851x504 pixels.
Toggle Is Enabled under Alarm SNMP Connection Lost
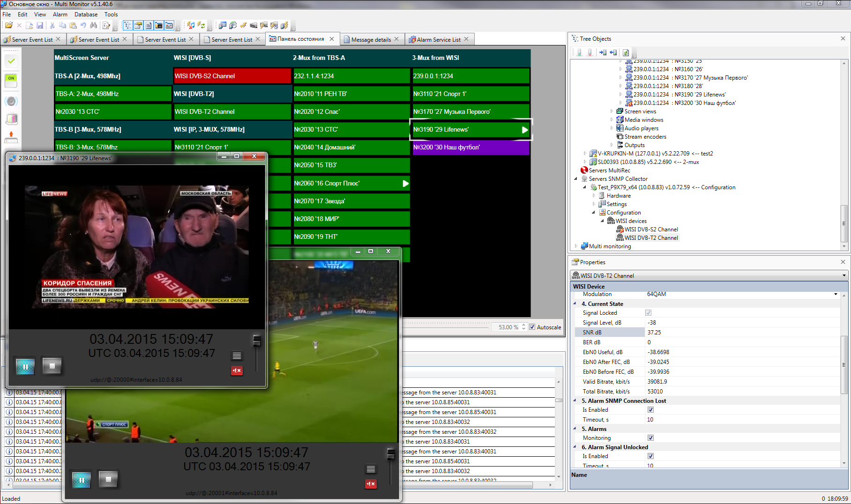[650, 410]
